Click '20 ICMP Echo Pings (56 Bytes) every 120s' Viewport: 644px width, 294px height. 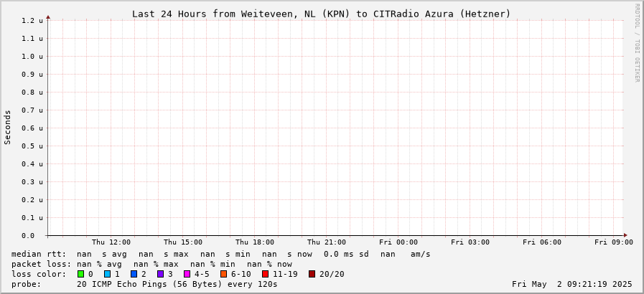[x=177, y=284]
